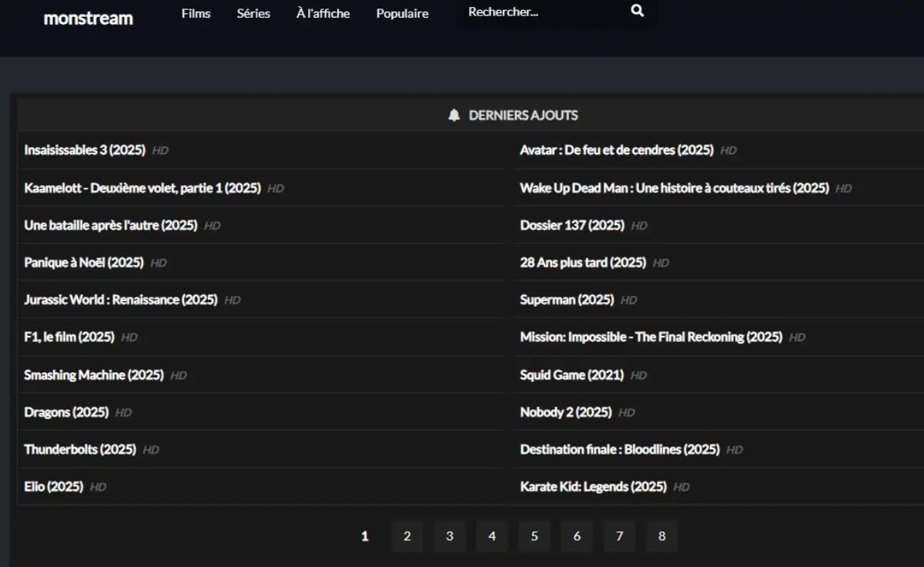The image size is (924, 567).
Task: Open Destination finale : Bloodlines
Action: 619,449
